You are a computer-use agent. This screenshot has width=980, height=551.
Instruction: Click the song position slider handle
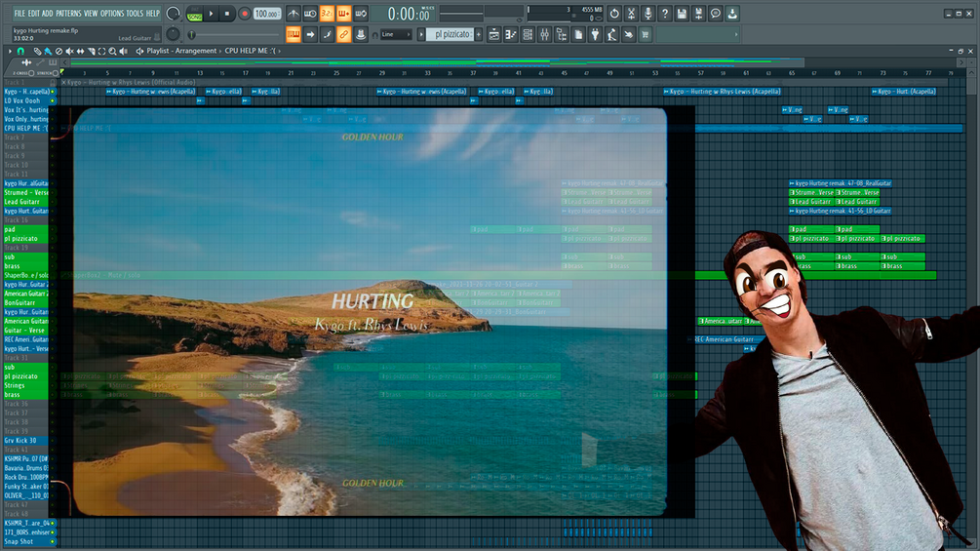[192, 35]
